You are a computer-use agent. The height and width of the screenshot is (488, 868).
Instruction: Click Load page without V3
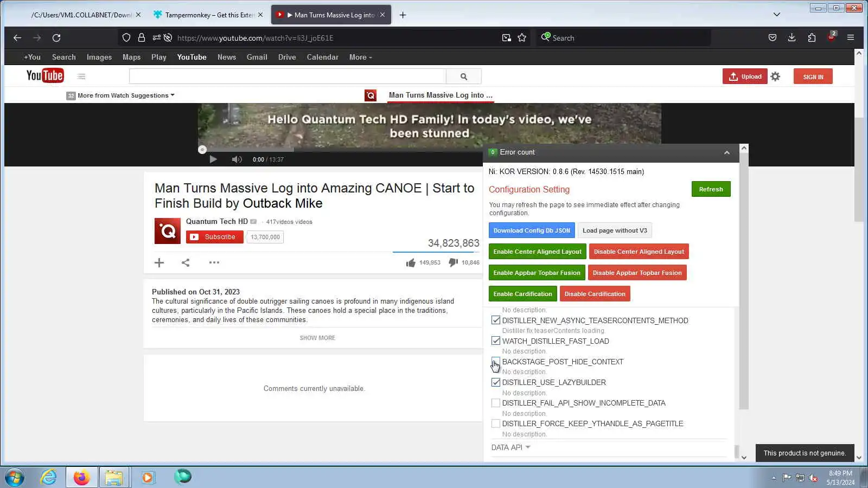coord(615,230)
